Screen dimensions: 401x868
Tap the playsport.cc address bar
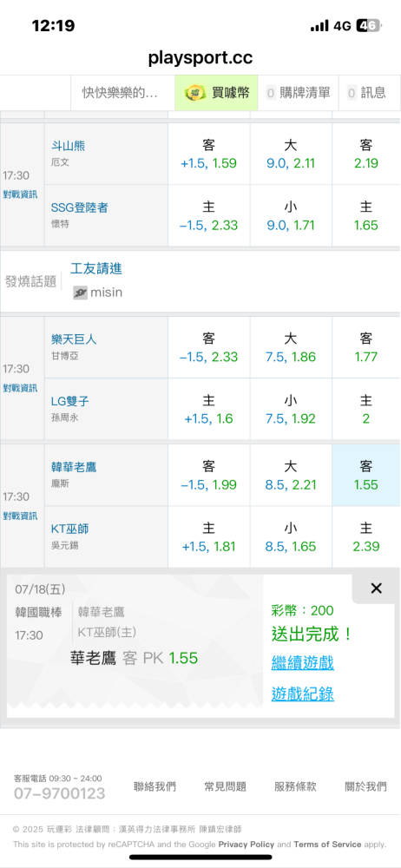[x=200, y=58]
